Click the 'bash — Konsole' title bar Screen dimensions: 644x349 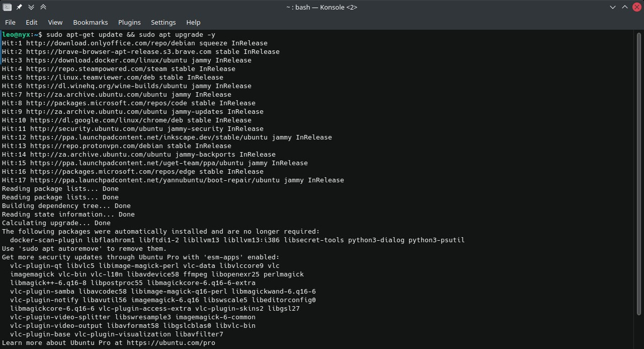(x=322, y=7)
